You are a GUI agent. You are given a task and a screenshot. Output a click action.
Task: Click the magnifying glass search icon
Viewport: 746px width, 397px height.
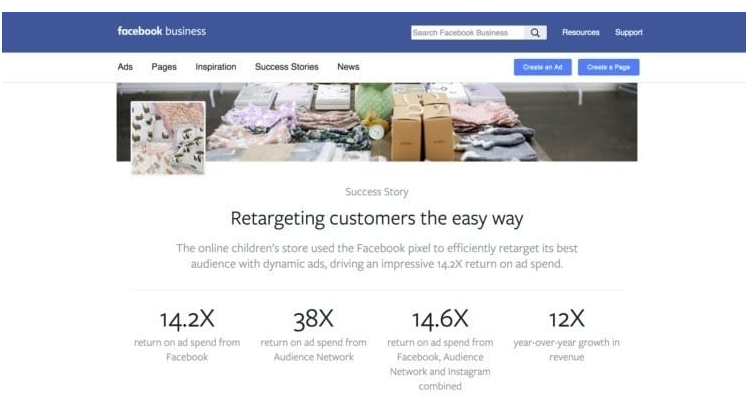pos(535,32)
